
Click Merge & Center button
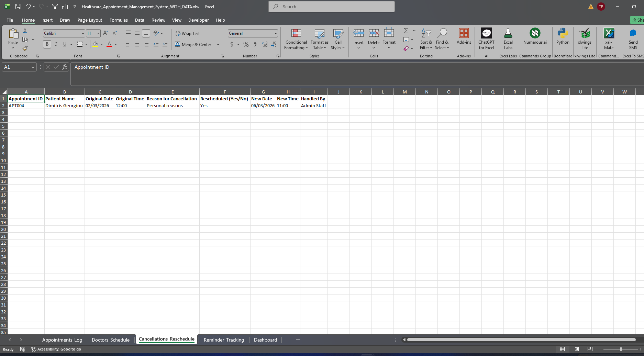[x=193, y=44]
